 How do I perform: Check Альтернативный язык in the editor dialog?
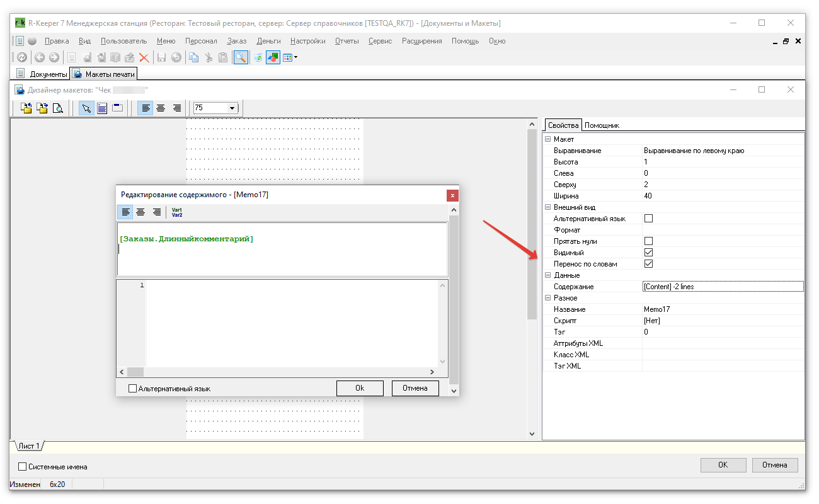pos(132,389)
